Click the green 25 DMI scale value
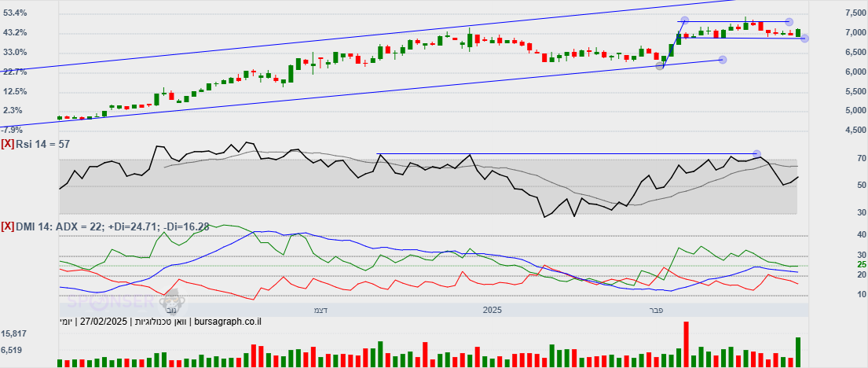The height and width of the screenshot is (368, 868). pyautogui.click(x=862, y=265)
